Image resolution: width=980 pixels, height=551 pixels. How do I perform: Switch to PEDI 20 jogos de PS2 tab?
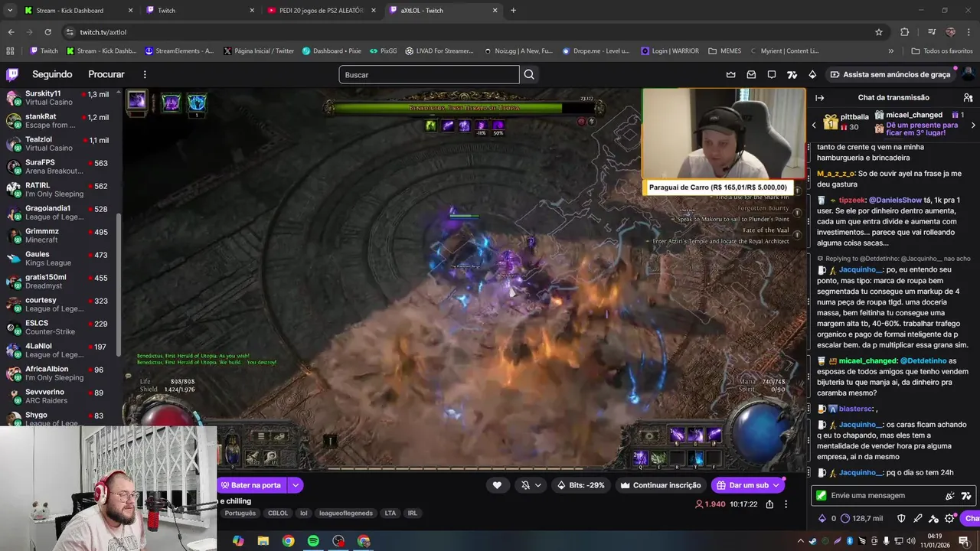click(321, 10)
